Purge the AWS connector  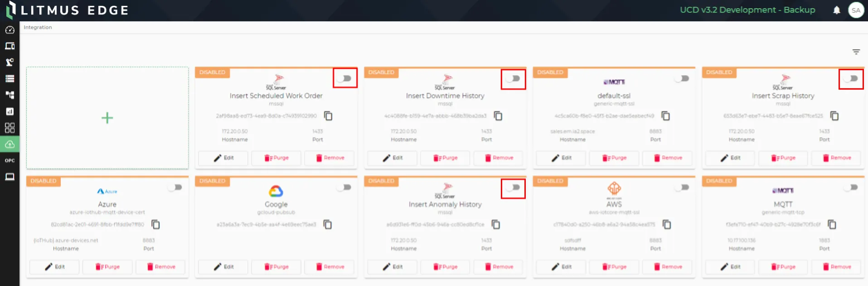[x=615, y=267]
